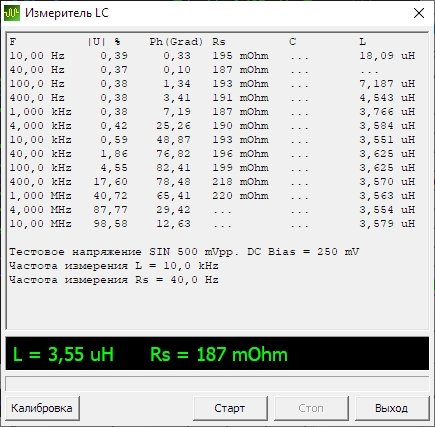435x427 pixels.
Task: Close the Измеритель LC window
Action: [x=419, y=13]
